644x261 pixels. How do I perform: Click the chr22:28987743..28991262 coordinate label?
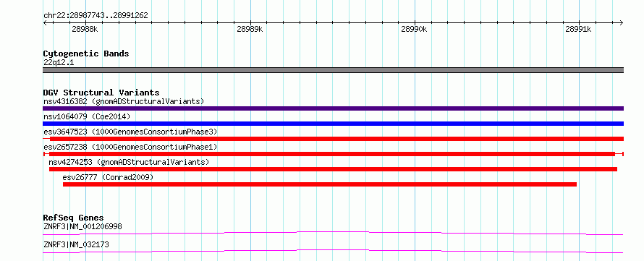[96, 16]
